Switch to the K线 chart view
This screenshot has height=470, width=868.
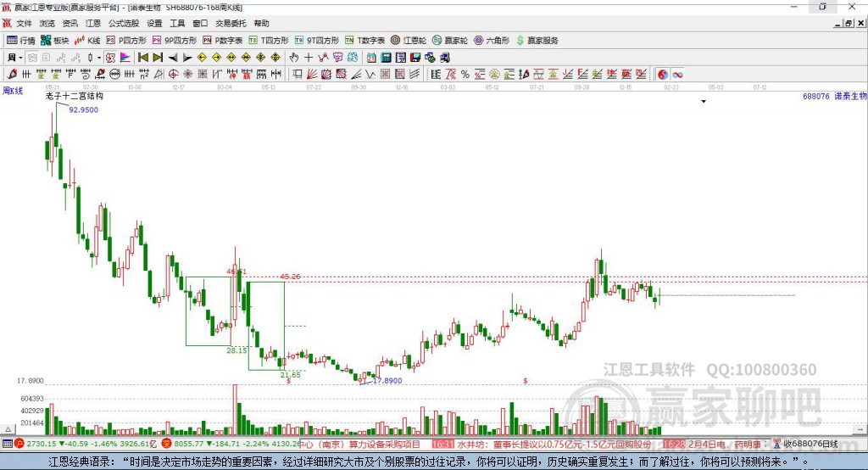click(87, 41)
